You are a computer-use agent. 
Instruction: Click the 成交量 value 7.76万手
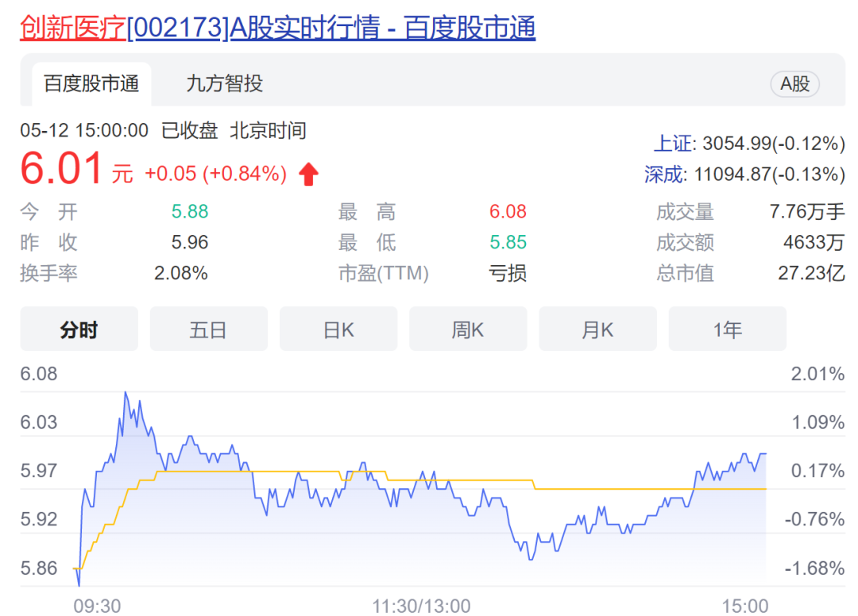[x=807, y=212]
